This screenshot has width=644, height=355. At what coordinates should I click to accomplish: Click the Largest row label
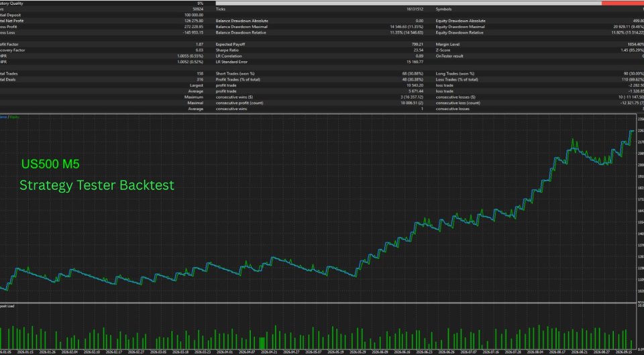[x=198, y=85]
